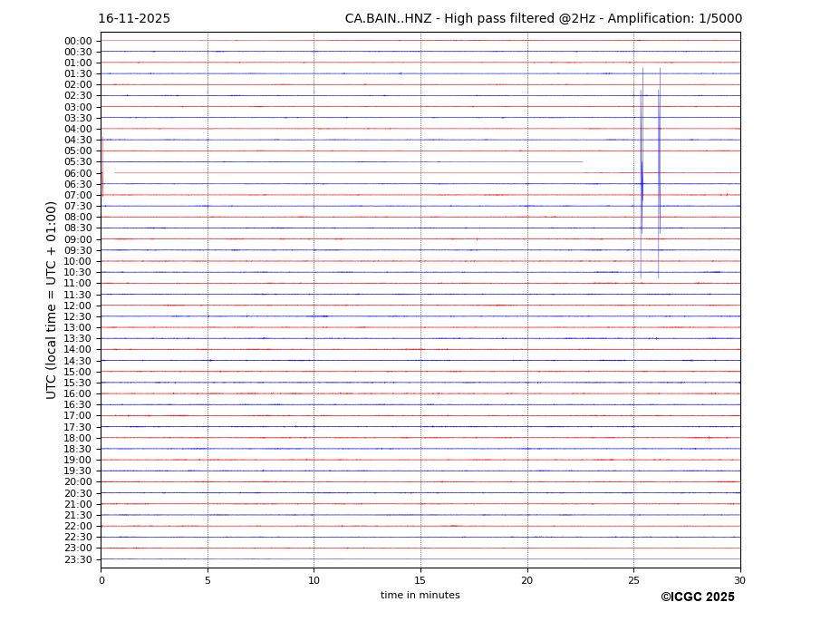This screenshot has width=840, height=631.
Task: Select the 25 tick on minutes axis
Action: [633, 580]
